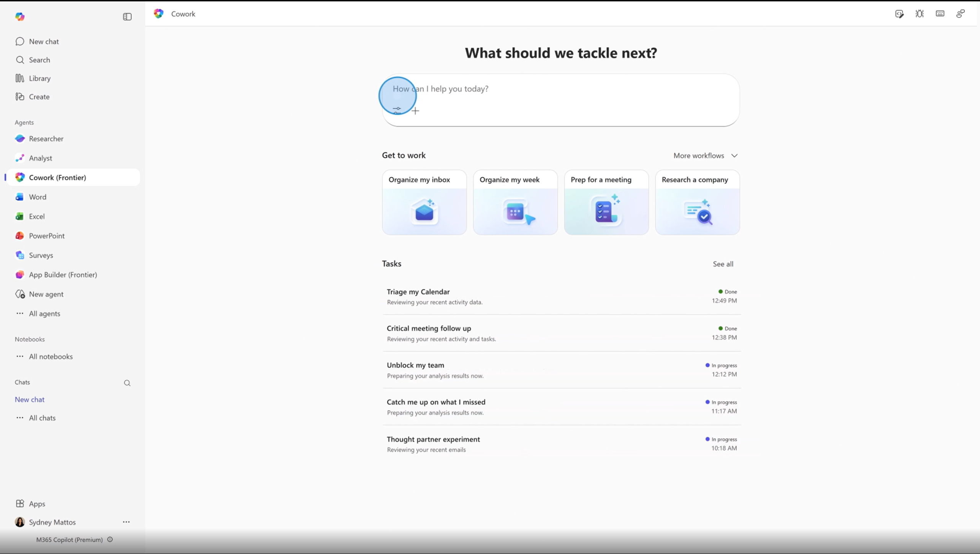Viewport: 980px width, 554px height.
Task: Expand the More workflows dropdown
Action: pos(706,155)
